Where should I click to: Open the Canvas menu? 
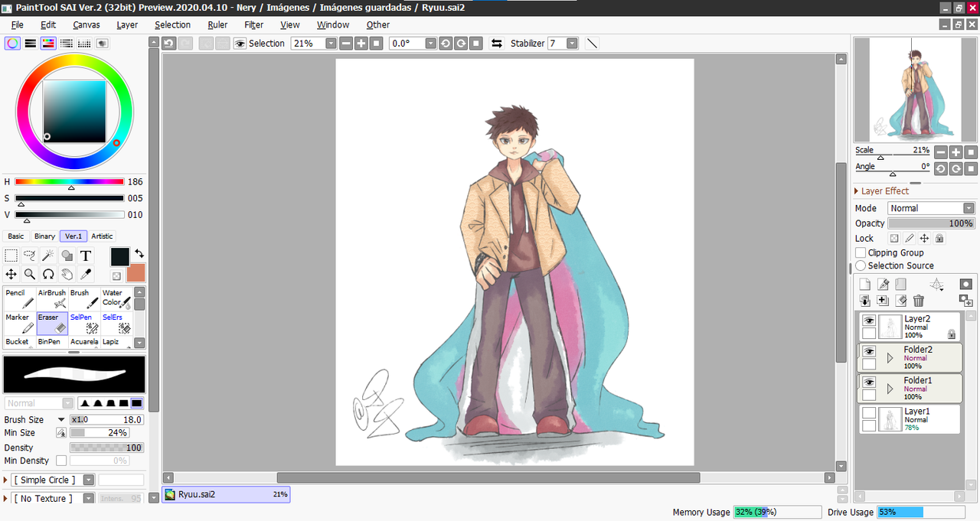coord(86,24)
